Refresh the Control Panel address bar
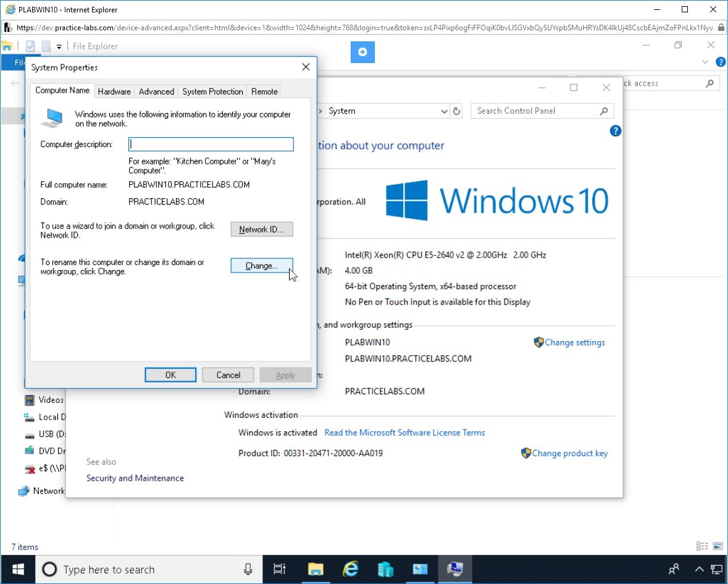Screen dimensions: 728x584 [x=456, y=111]
